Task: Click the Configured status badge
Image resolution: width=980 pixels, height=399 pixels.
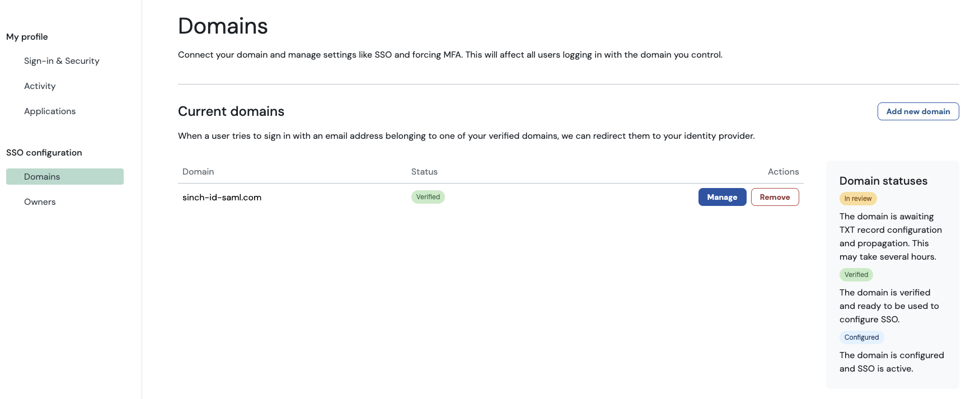Action: [861, 337]
